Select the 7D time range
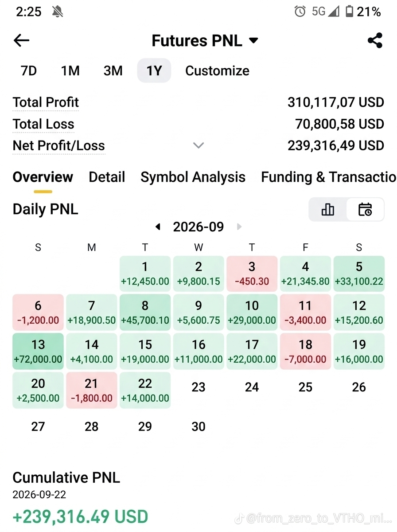Image resolution: width=397 pixels, height=532 pixels. point(29,71)
